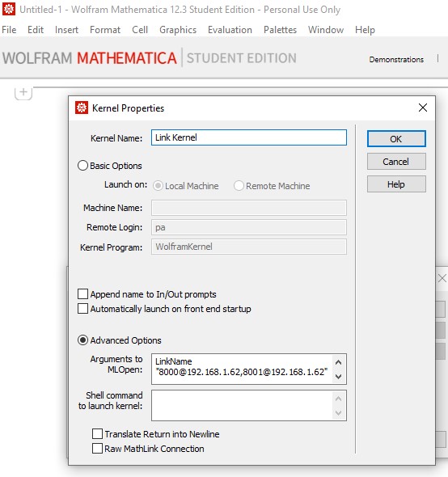Open the Evaluation menu
Screen dimensions: 448x477
click(x=230, y=30)
